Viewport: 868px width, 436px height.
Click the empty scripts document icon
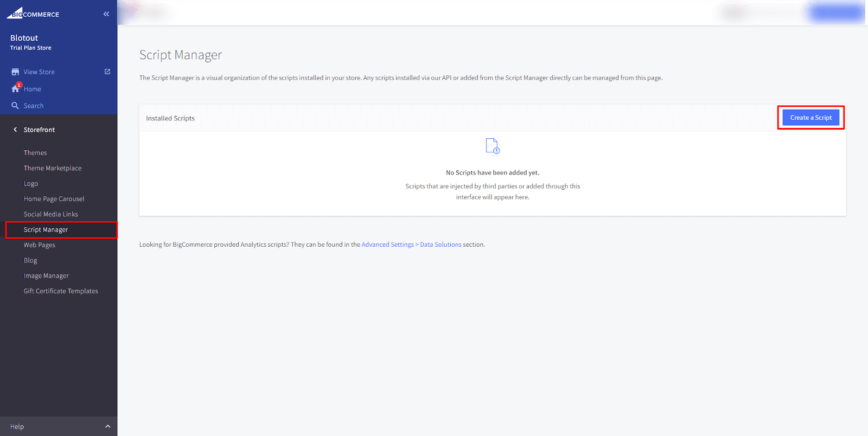493,146
